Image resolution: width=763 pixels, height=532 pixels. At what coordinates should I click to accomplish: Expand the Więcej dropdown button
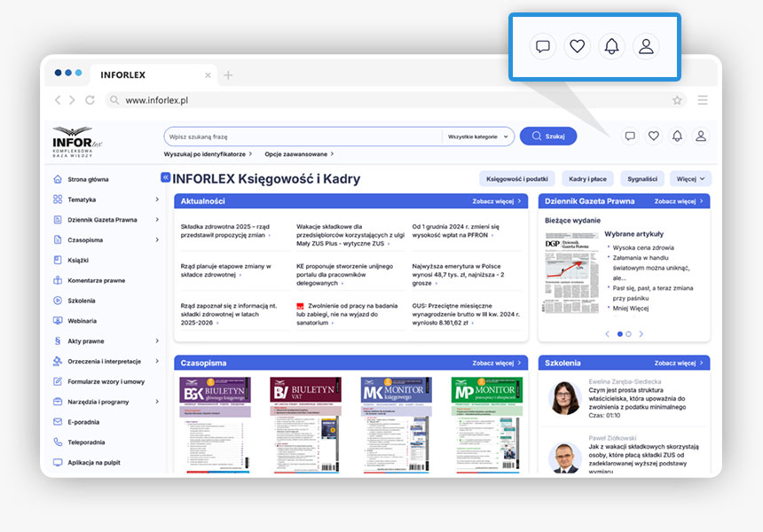[x=690, y=178]
